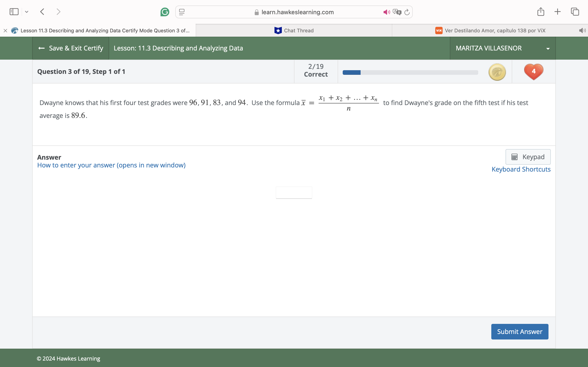
Task: Show the tab overview icon
Action: pos(575,12)
